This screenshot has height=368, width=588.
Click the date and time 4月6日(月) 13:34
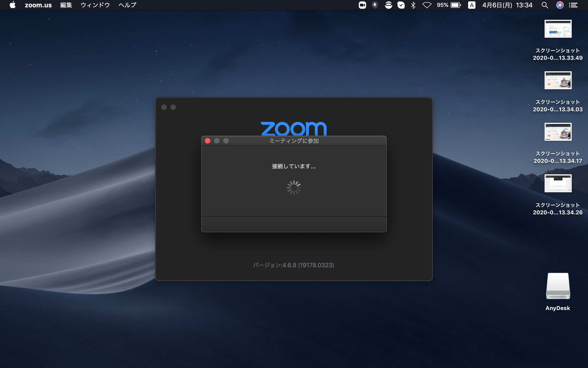(x=507, y=5)
